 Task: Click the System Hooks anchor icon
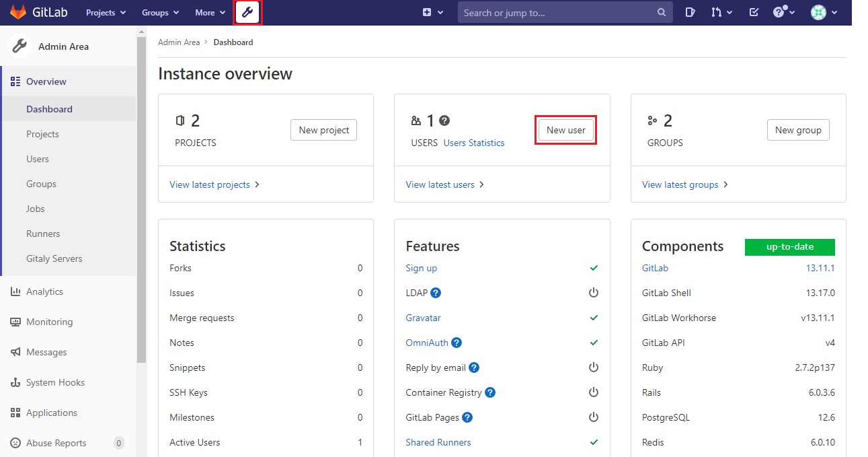tap(15, 382)
